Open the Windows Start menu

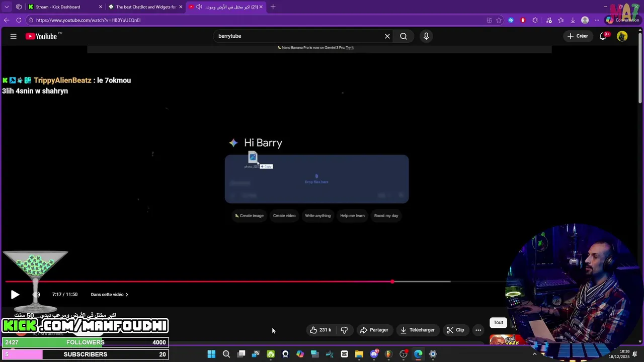click(211, 354)
